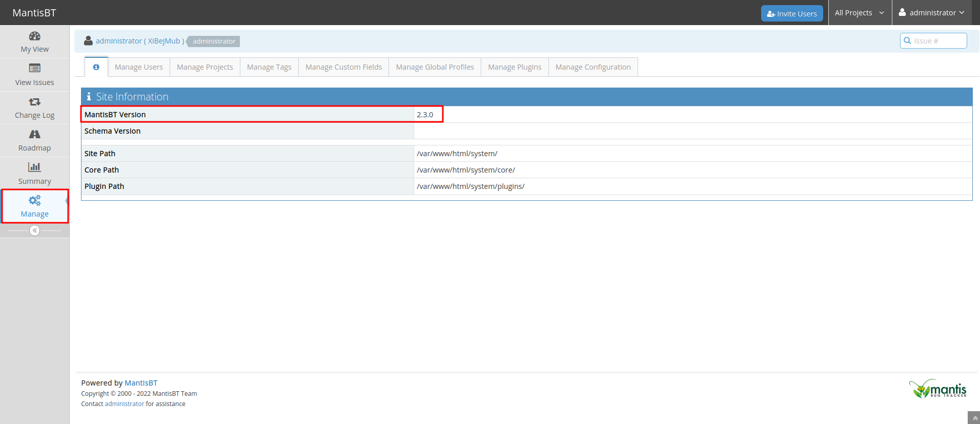Click the Issue # search field
980x424 pixels.
click(933, 41)
